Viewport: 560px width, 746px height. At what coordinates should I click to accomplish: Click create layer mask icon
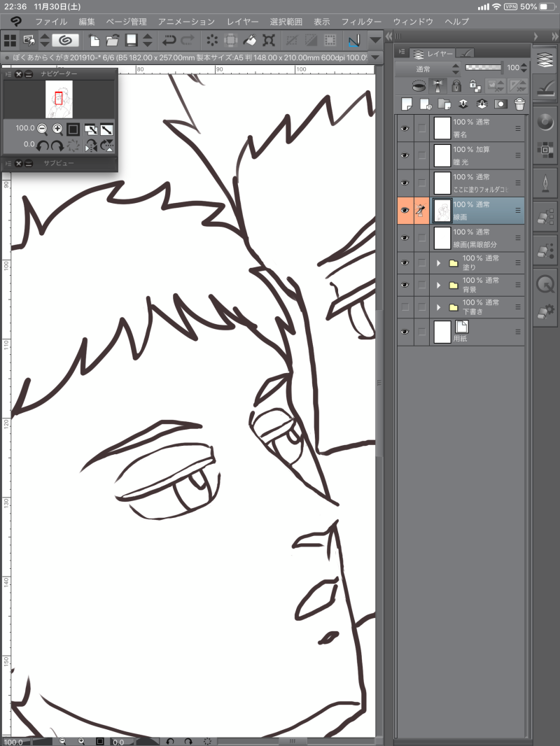(x=500, y=104)
